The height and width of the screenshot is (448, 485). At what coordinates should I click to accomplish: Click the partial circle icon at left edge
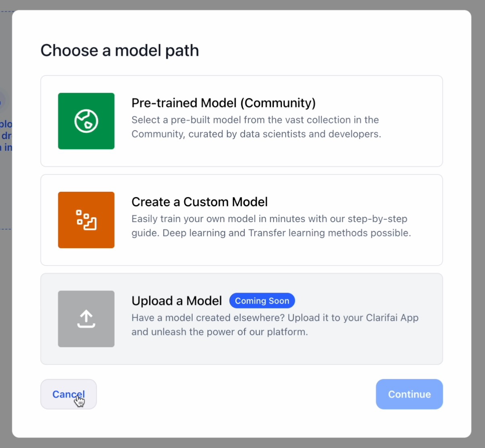click(x=2, y=101)
